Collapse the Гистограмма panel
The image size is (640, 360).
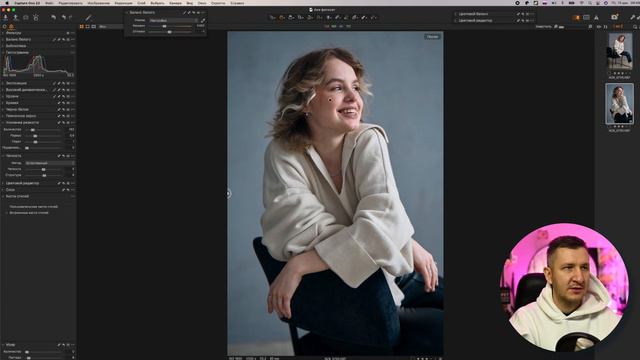pos(3,53)
